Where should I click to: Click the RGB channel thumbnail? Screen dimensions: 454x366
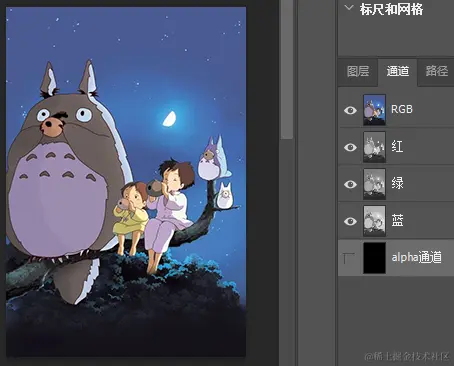coord(374,110)
